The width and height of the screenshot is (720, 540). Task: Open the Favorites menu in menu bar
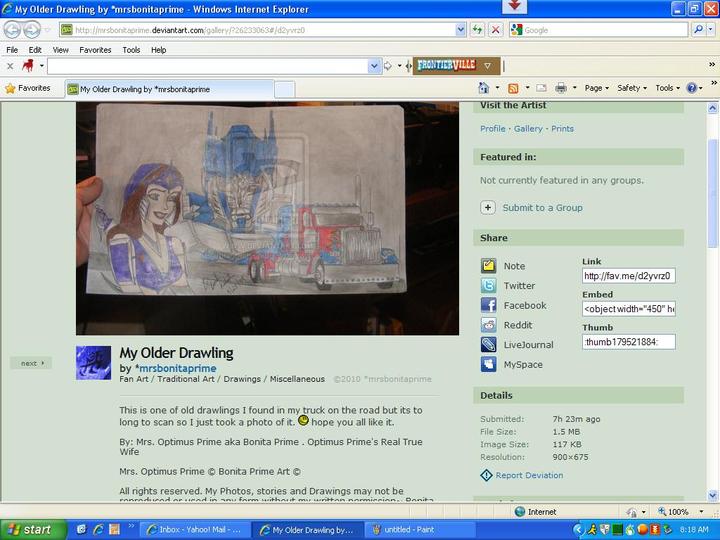[95, 49]
